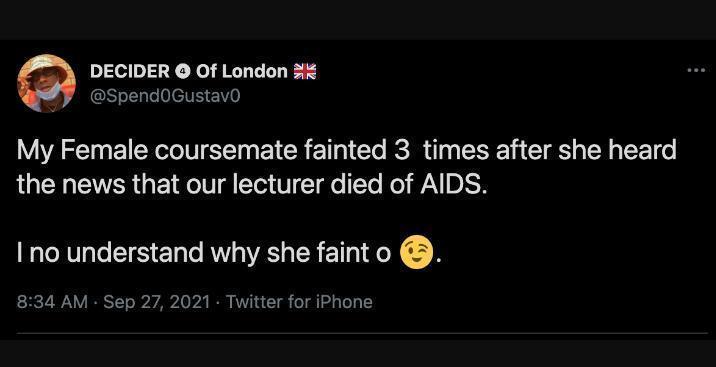The height and width of the screenshot is (367, 716).
Task: Open the DECIDER display name
Action: click(x=130, y=71)
